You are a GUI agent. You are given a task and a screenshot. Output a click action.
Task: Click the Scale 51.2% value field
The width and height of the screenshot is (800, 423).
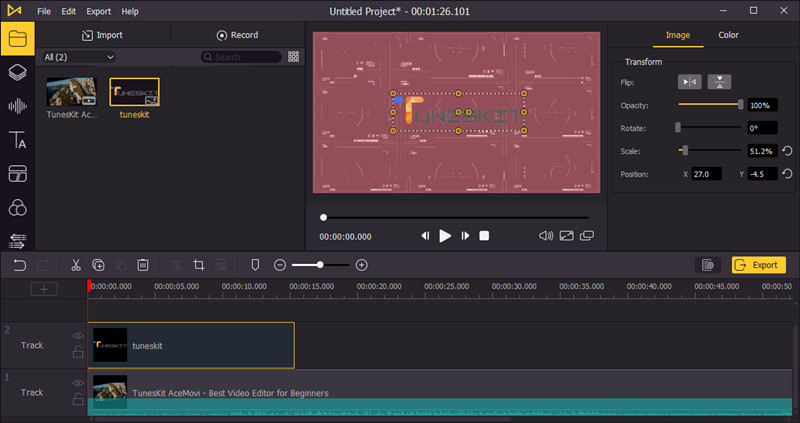tap(762, 151)
